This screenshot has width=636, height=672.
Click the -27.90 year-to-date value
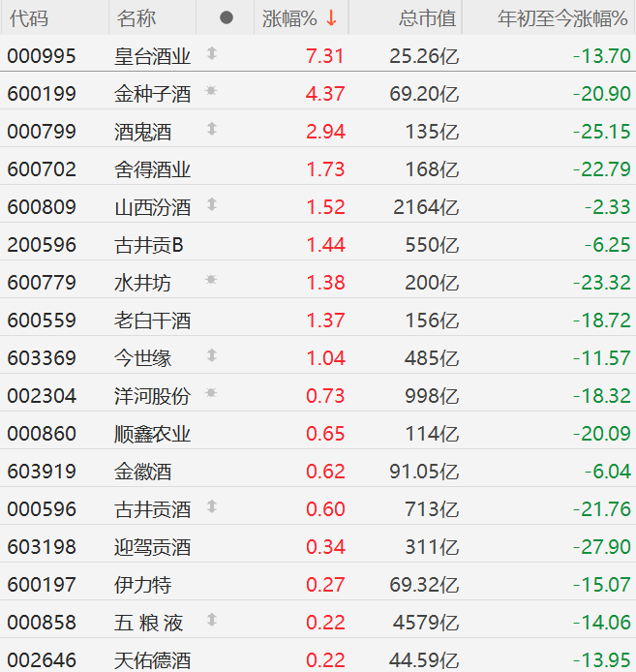[602, 547]
